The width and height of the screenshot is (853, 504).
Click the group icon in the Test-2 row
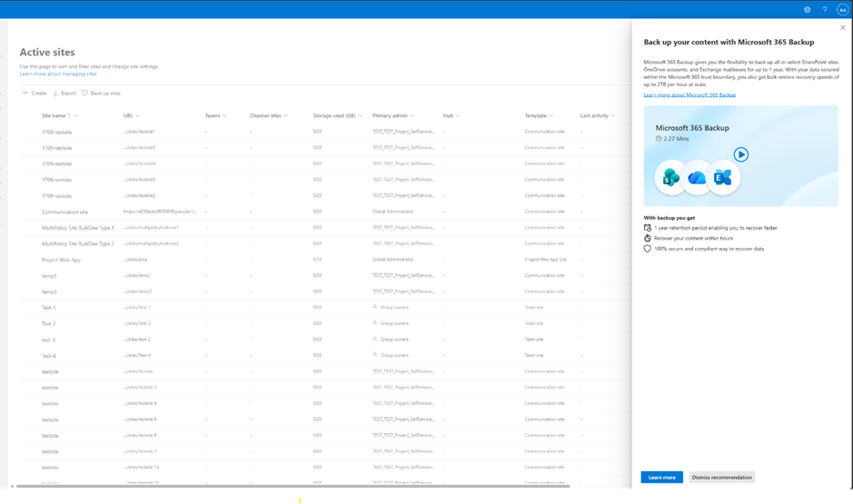375,323
